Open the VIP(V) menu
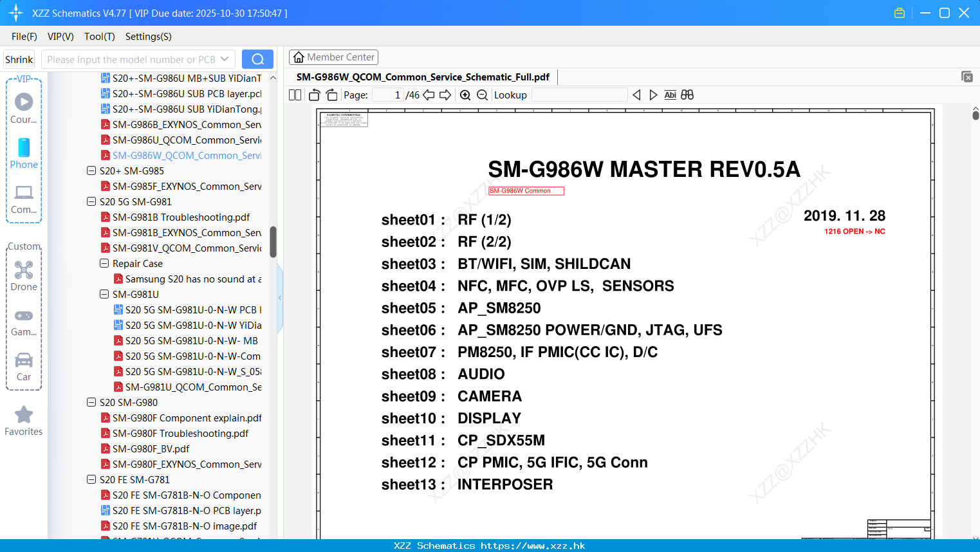This screenshot has width=980, height=552. [60, 37]
